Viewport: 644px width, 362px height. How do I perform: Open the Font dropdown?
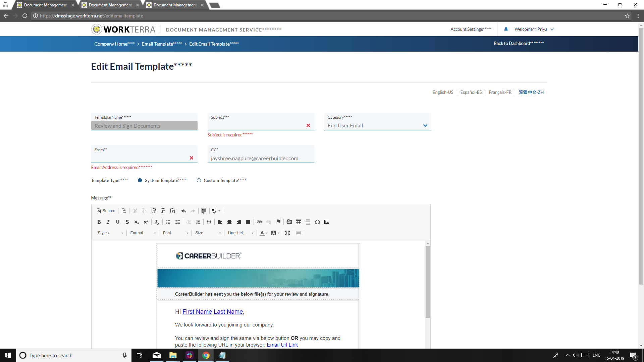coord(175,233)
